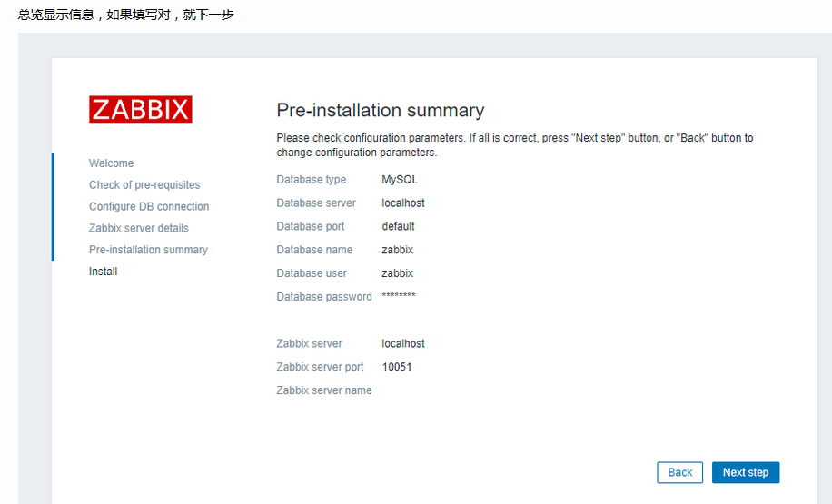Select the Install step
Image resolution: width=832 pixels, height=504 pixels.
click(x=103, y=272)
